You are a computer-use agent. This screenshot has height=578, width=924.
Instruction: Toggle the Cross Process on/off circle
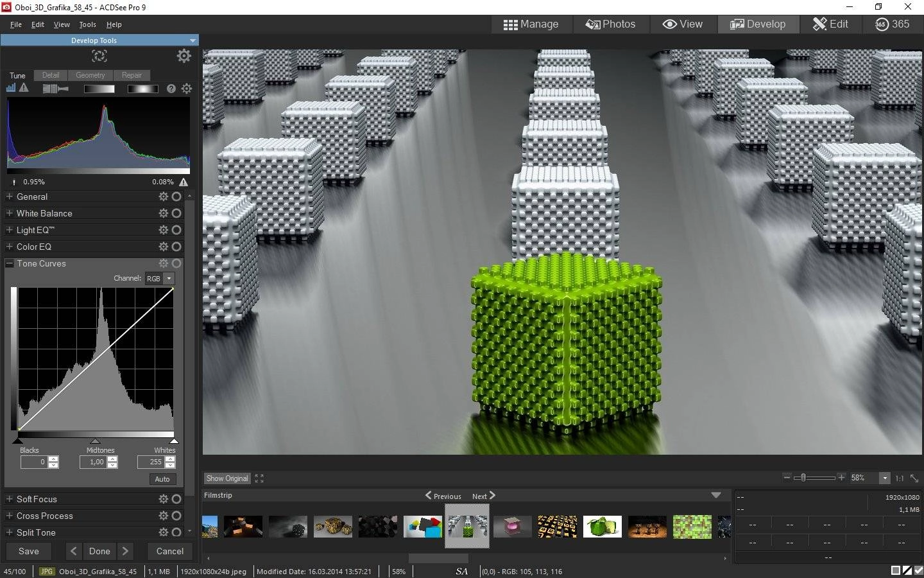click(x=176, y=516)
